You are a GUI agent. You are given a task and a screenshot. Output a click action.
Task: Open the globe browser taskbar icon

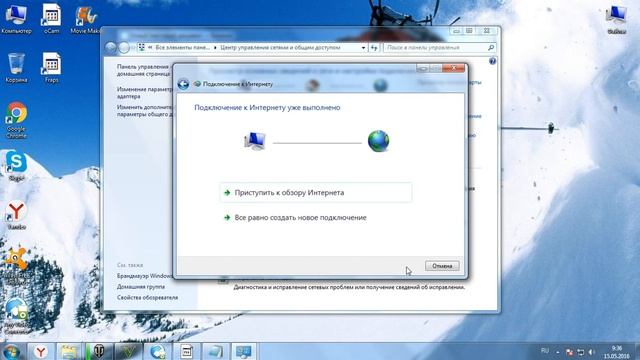(x=157, y=351)
